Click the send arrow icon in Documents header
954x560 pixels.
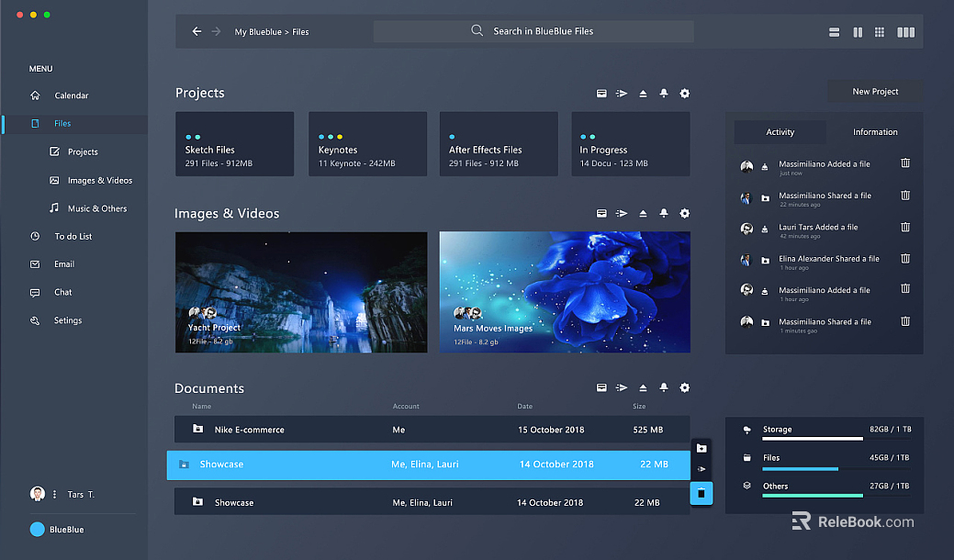[x=622, y=388]
